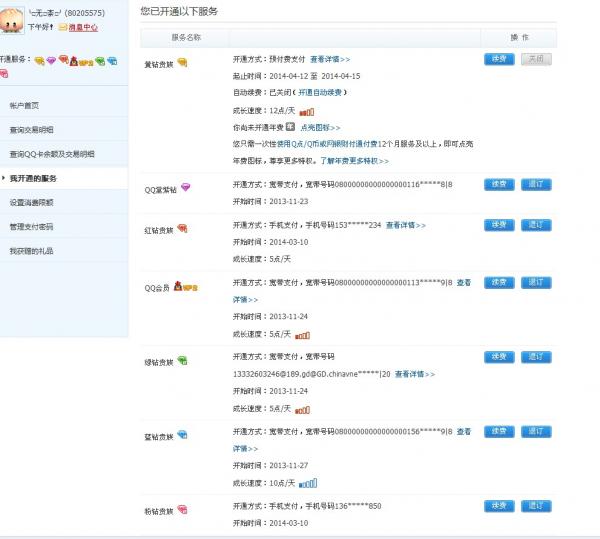Viewport: 600px width, 539px height.
Task: Click the blue growth level bars in 蓝钻贵族 row
Action: coord(308,483)
